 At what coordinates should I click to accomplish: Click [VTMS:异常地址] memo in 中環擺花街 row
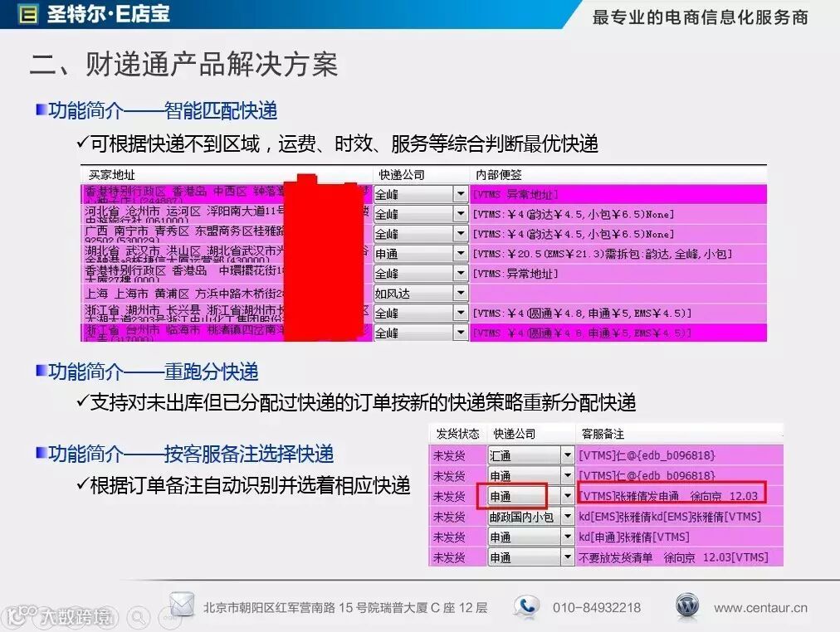click(618, 274)
